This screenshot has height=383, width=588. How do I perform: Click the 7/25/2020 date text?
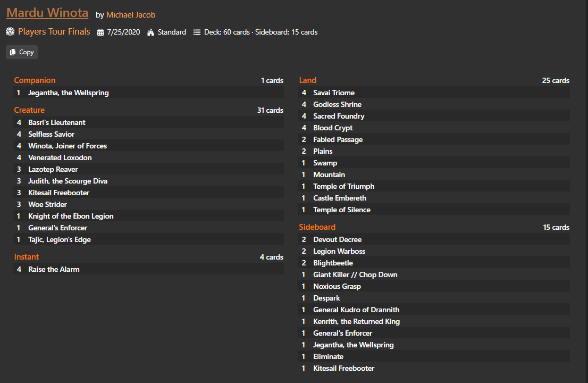coord(123,32)
